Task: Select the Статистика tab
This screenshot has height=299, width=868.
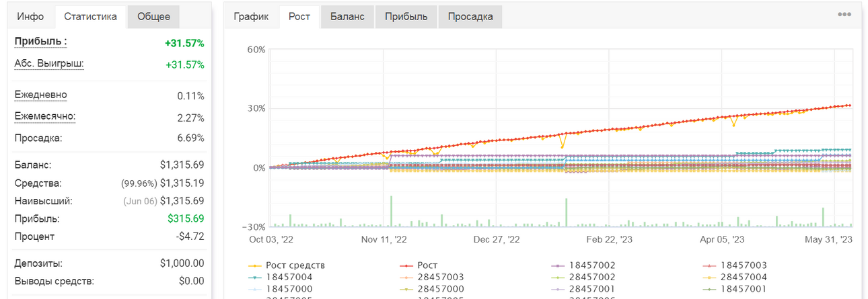Action: click(x=91, y=17)
